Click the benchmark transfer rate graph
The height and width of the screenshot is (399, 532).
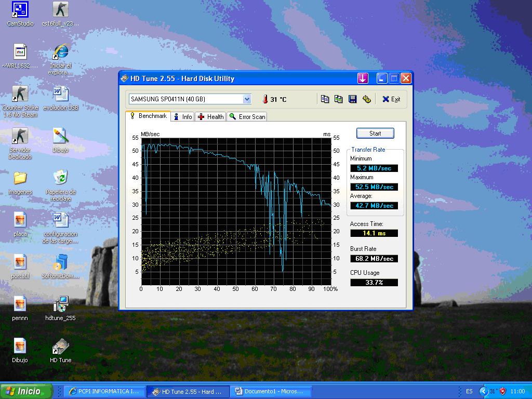pyautogui.click(x=236, y=211)
